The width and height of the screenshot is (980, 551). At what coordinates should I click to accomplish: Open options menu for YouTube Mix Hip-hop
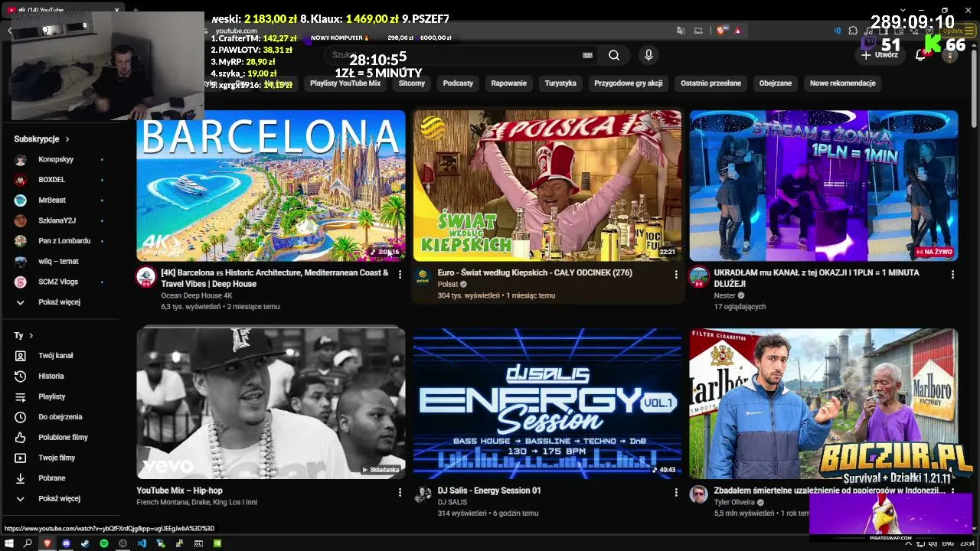point(400,493)
